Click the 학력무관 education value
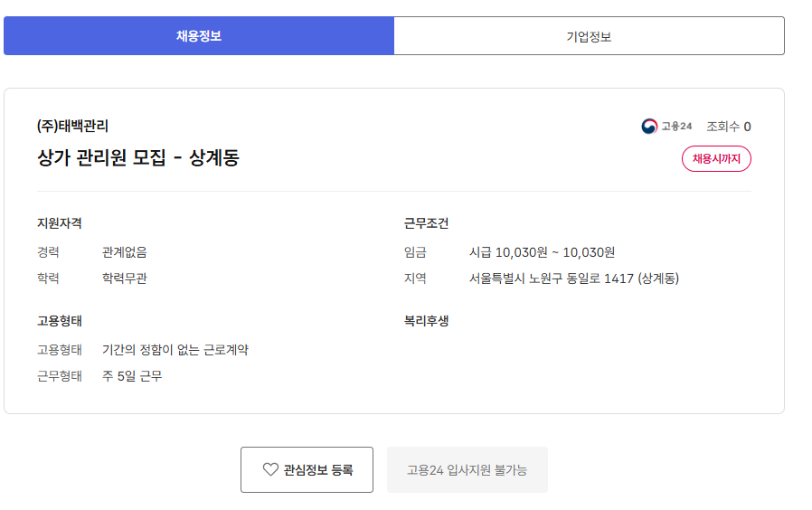 (x=125, y=279)
